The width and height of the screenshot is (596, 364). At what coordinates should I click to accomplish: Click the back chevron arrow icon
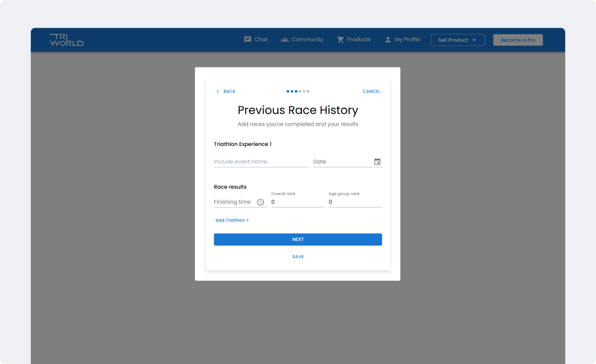pos(218,91)
